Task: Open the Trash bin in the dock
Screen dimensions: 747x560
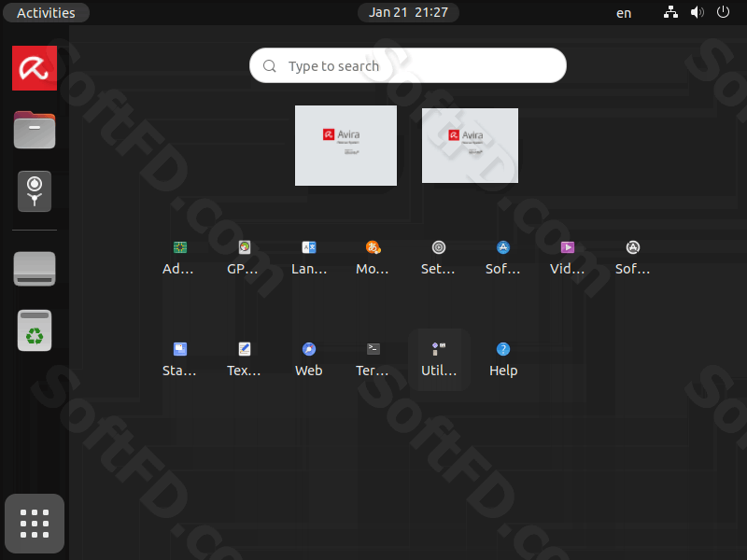Action: click(35, 330)
